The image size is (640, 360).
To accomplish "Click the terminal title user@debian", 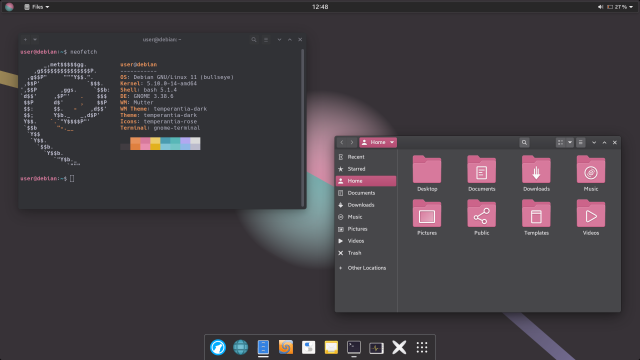I will (x=162, y=40).
